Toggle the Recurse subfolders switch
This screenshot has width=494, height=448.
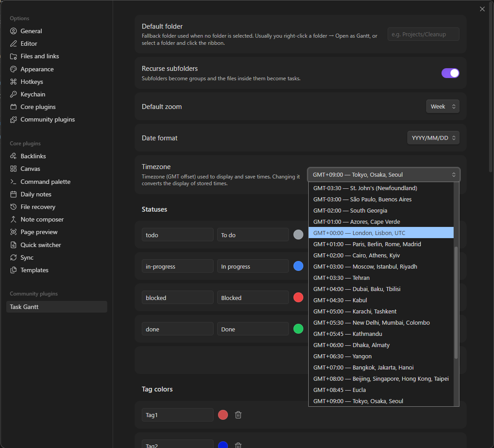[450, 73]
